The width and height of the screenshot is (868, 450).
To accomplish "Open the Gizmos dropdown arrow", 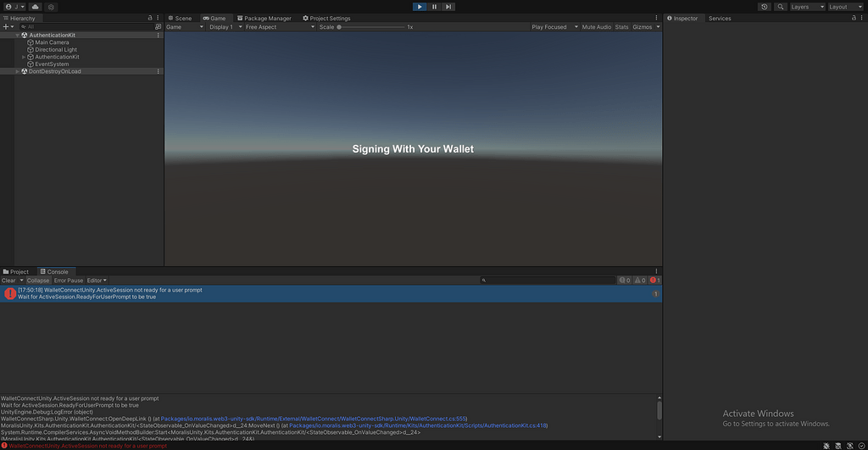I will (658, 26).
